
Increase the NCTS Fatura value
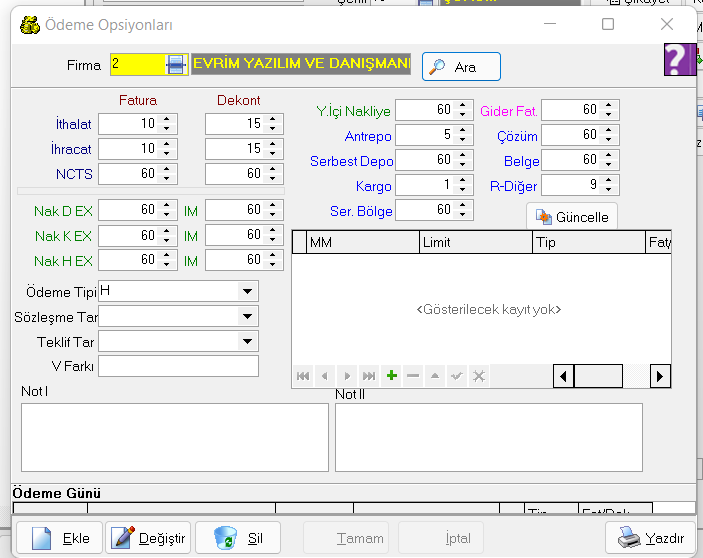[167, 169]
